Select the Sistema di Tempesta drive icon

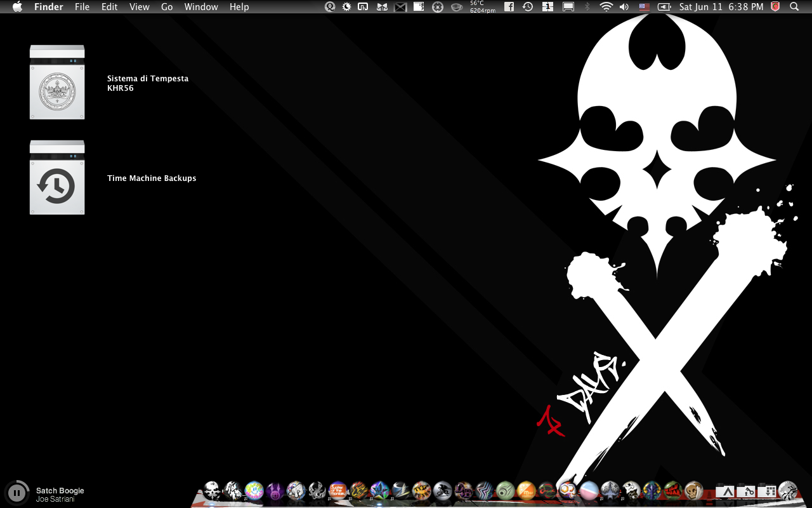[x=57, y=82]
